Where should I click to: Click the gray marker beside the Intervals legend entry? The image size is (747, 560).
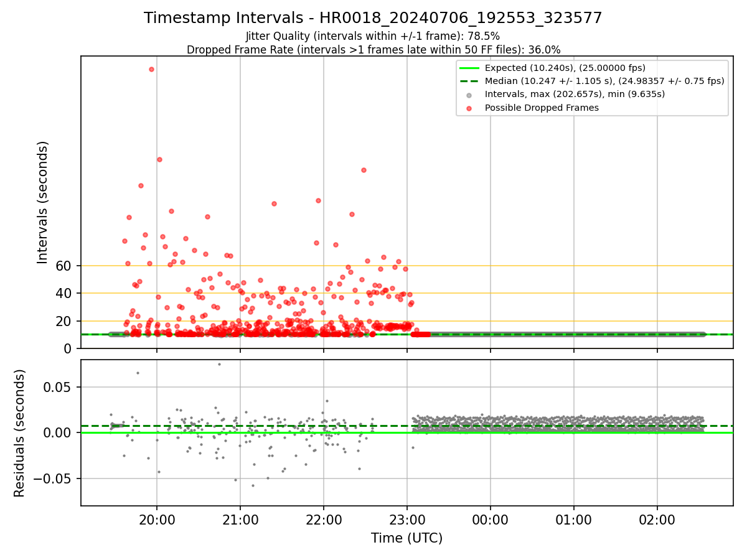[x=469, y=95]
